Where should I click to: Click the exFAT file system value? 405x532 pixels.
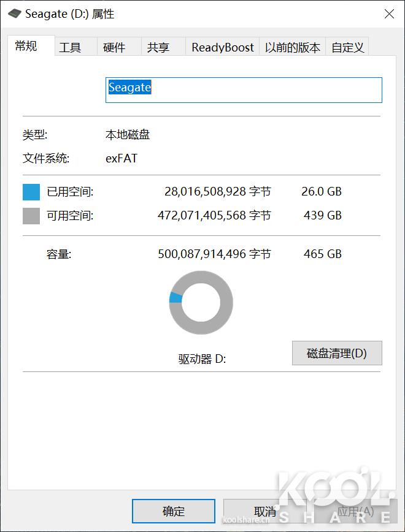click(121, 159)
